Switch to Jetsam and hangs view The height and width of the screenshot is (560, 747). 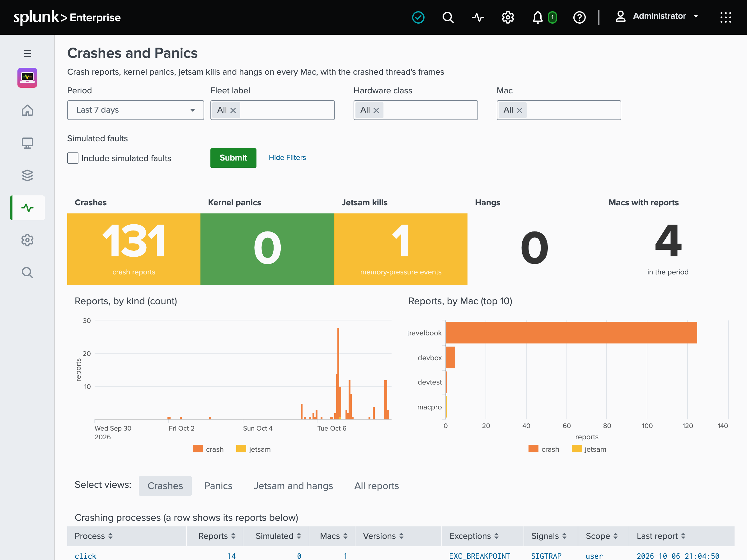[293, 486]
